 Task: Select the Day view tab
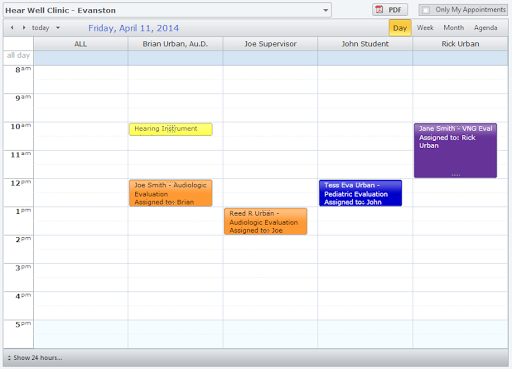tap(400, 28)
